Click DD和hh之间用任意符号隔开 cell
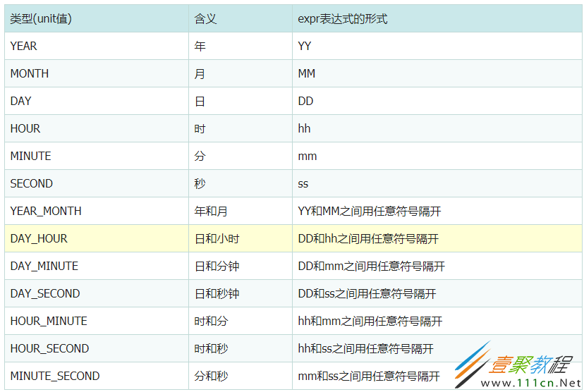The width and height of the screenshot is (584, 392). (437, 238)
